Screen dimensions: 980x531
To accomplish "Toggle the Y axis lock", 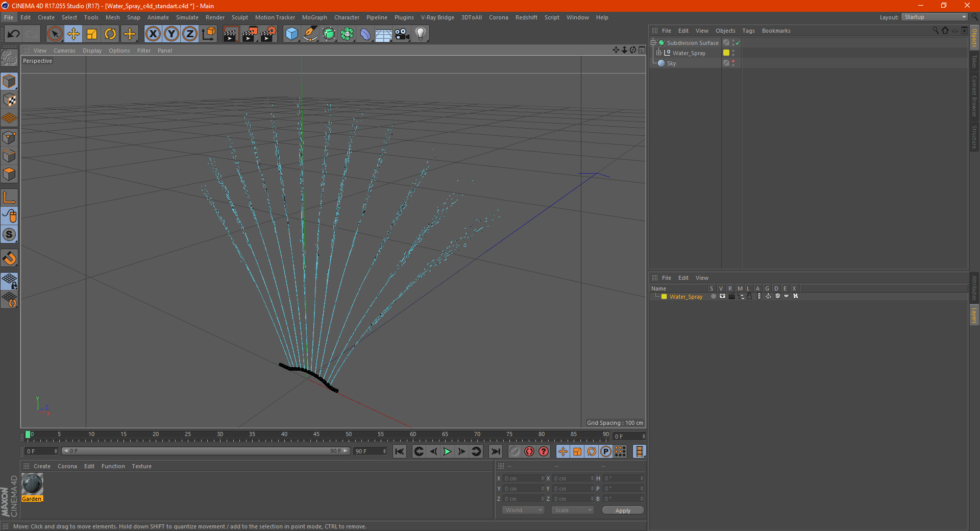I will point(171,34).
